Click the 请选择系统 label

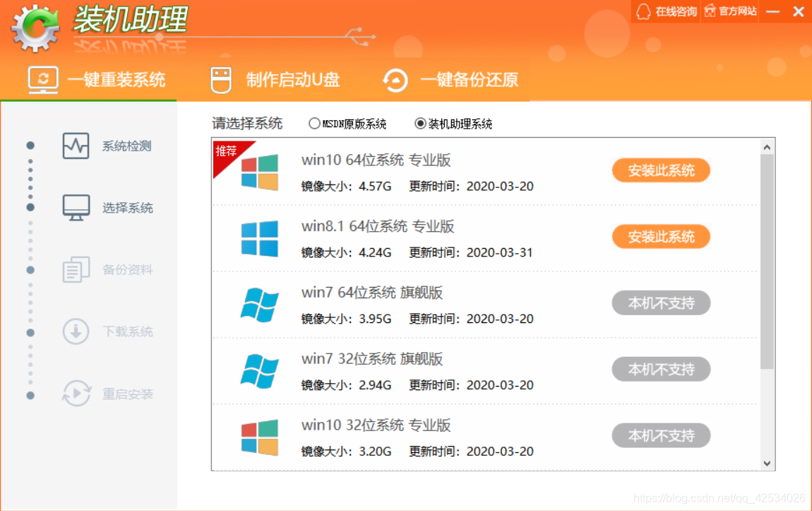(247, 124)
